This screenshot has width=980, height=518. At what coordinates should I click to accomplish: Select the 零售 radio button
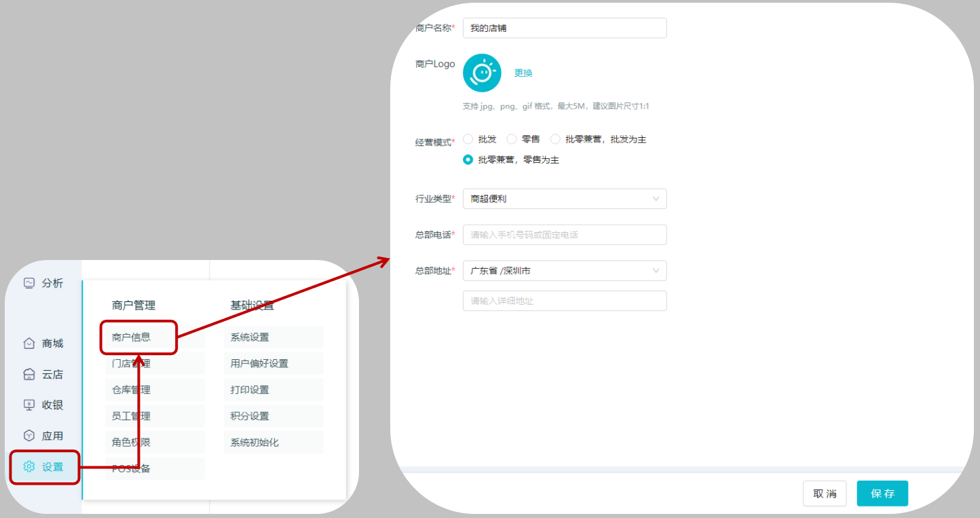tap(512, 139)
